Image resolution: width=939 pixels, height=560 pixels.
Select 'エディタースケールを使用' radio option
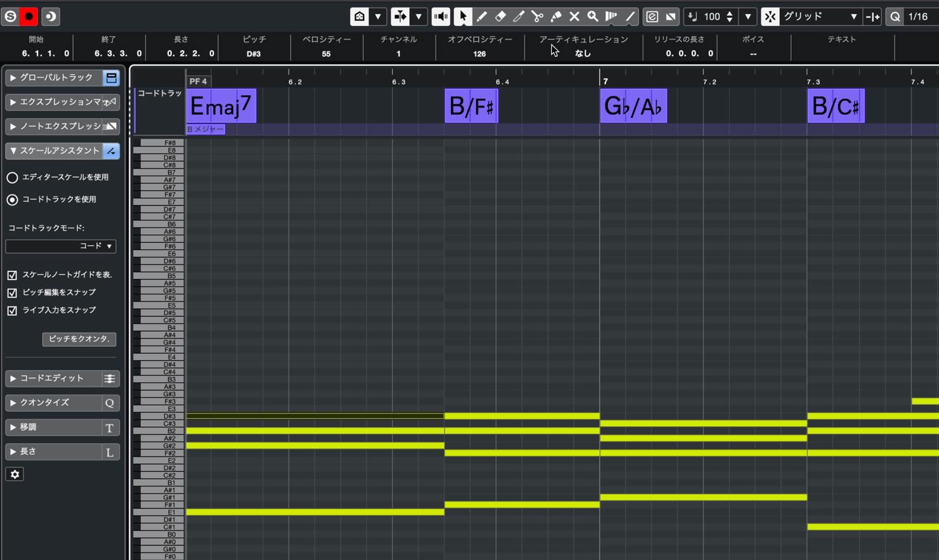point(12,178)
